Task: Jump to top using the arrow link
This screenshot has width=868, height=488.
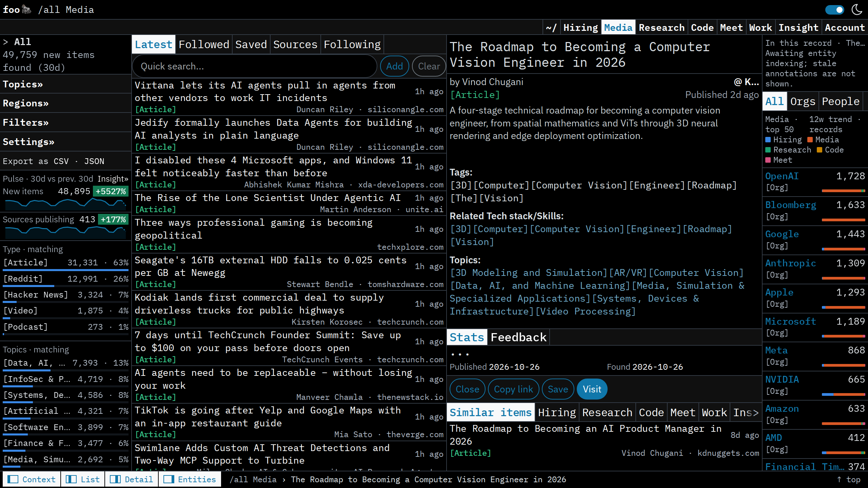Action: [848, 479]
